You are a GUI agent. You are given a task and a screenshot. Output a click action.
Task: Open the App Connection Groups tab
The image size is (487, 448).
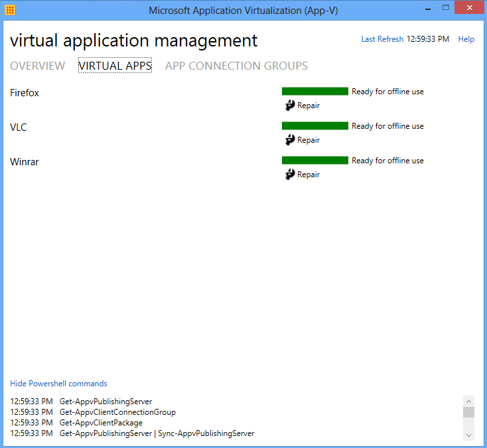pos(236,66)
